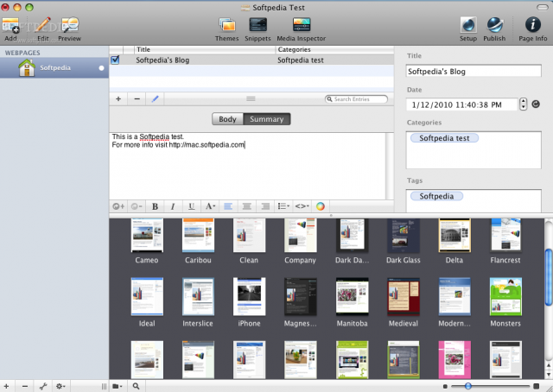
Task: Select the Softpedia page in Webpages sidebar
Action: coord(54,67)
